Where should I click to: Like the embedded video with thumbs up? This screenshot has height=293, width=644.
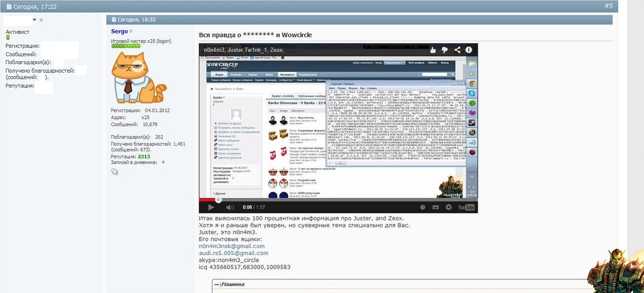pos(433,50)
